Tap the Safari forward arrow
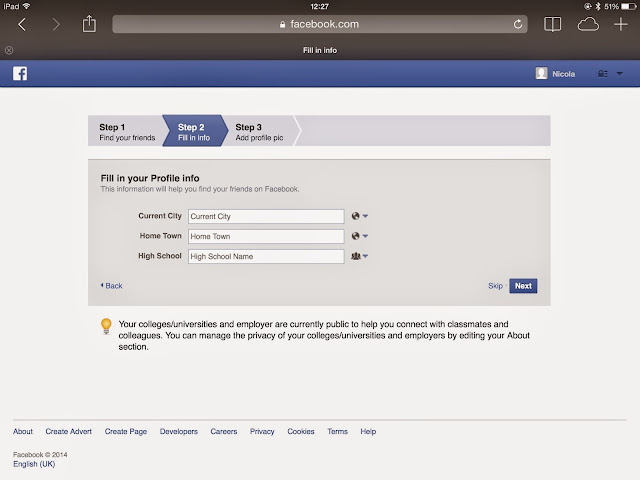The width and height of the screenshot is (640, 480). pyautogui.click(x=56, y=24)
